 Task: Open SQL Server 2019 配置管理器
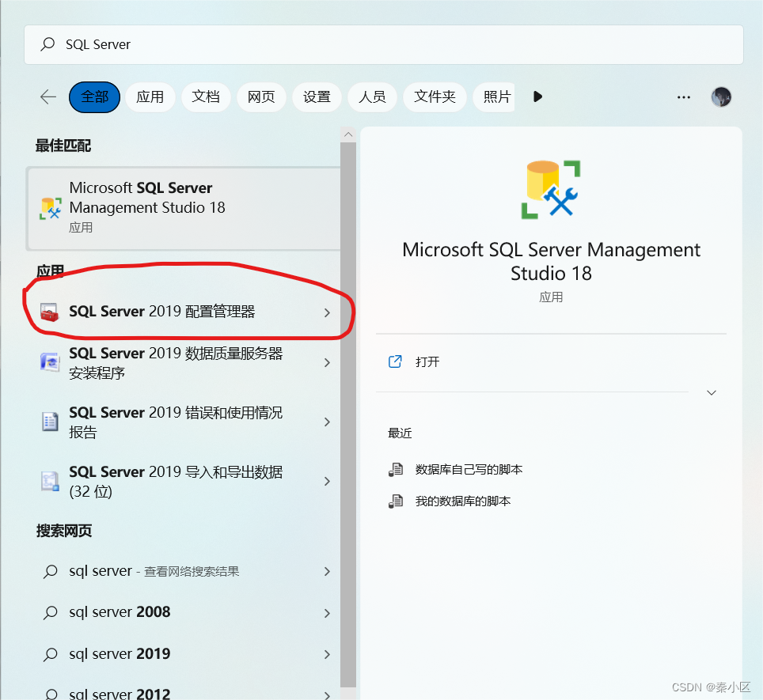click(184, 312)
